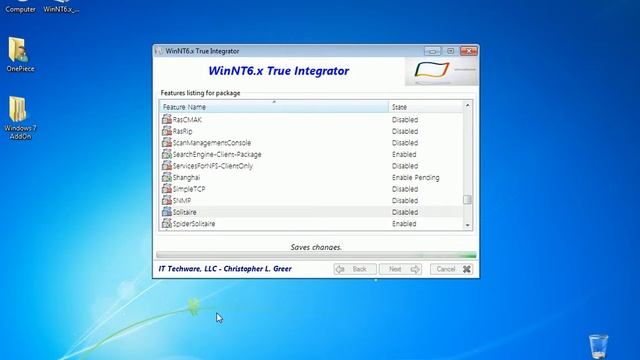The width and height of the screenshot is (640, 360).
Task: Select the Shanghai feature name
Action: (x=187, y=178)
